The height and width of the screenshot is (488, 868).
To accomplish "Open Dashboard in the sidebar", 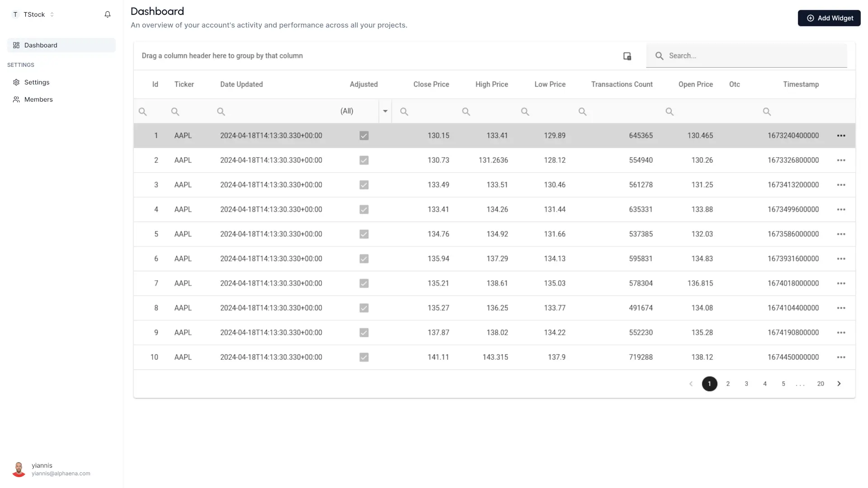I will (41, 45).
